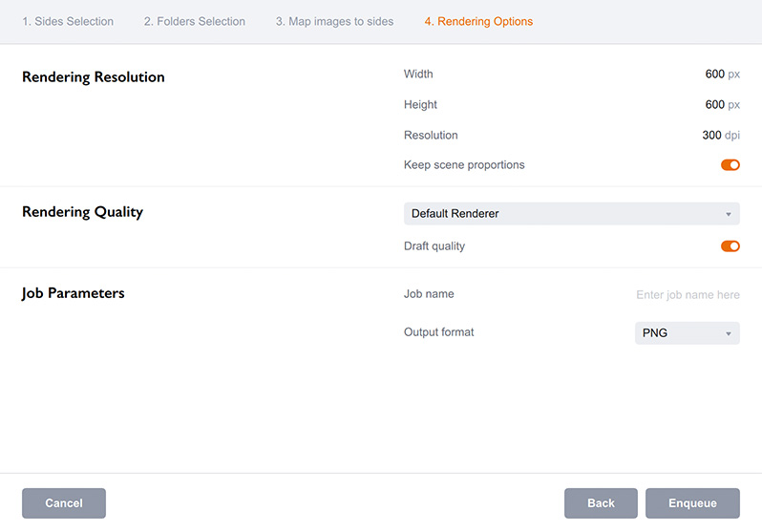Disable the Draft quality switch
Viewport: 762px width, 532px height.
(730, 246)
